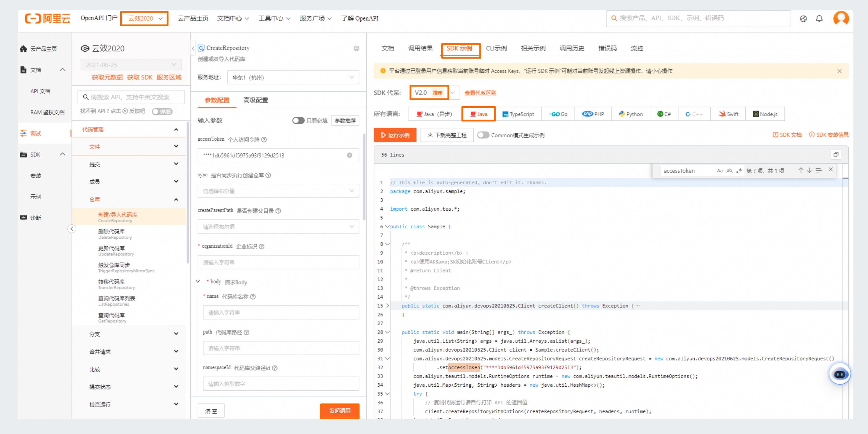
Task: Copy the sample code
Action: [x=836, y=155]
